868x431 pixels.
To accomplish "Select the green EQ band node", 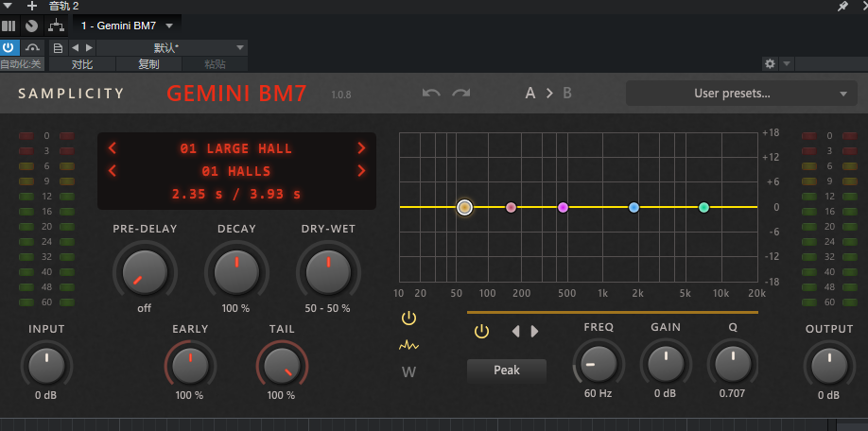I will (x=703, y=208).
